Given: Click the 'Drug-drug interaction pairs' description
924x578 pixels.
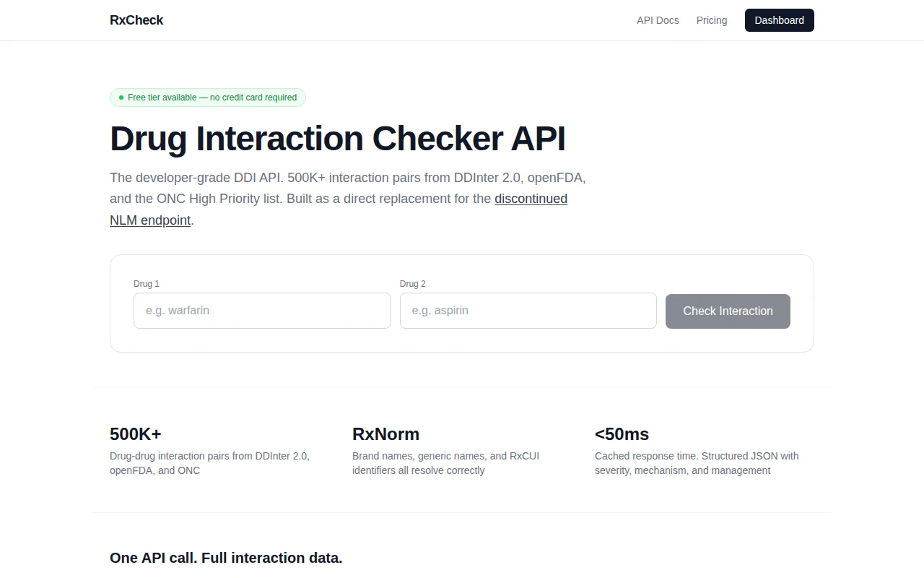Looking at the screenshot, I should pyautogui.click(x=209, y=463).
